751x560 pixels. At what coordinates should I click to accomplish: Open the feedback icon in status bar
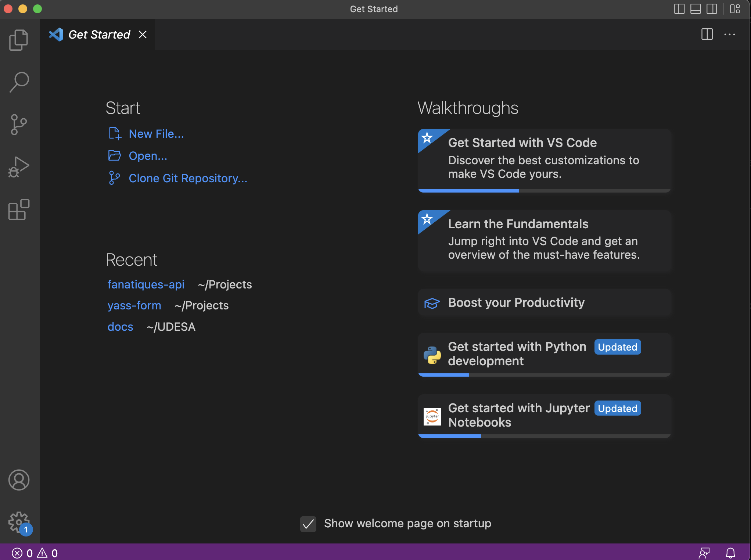(x=704, y=553)
